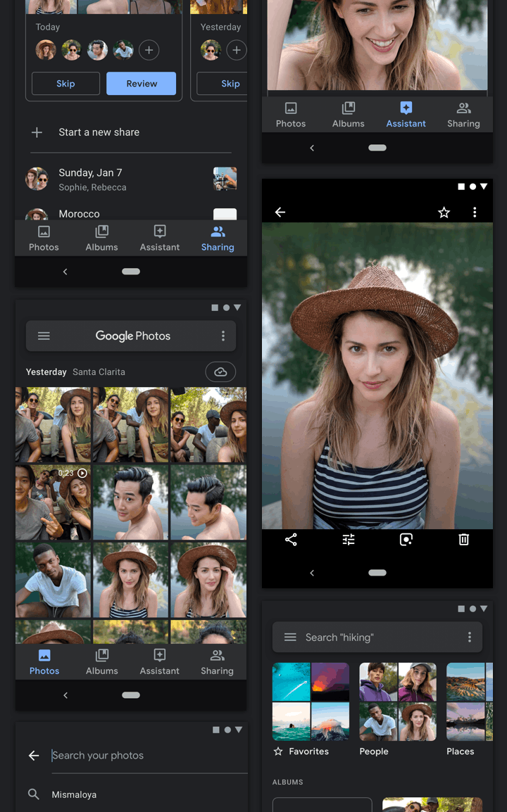Open the Morocco shared album row
The height and width of the screenshot is (812, 507).
pyautogui.click(x=131, y=214)
